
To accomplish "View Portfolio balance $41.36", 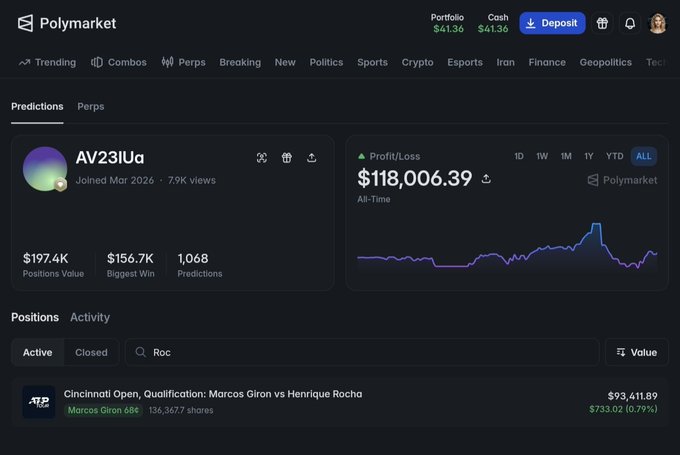I will (x=448, y=23).
